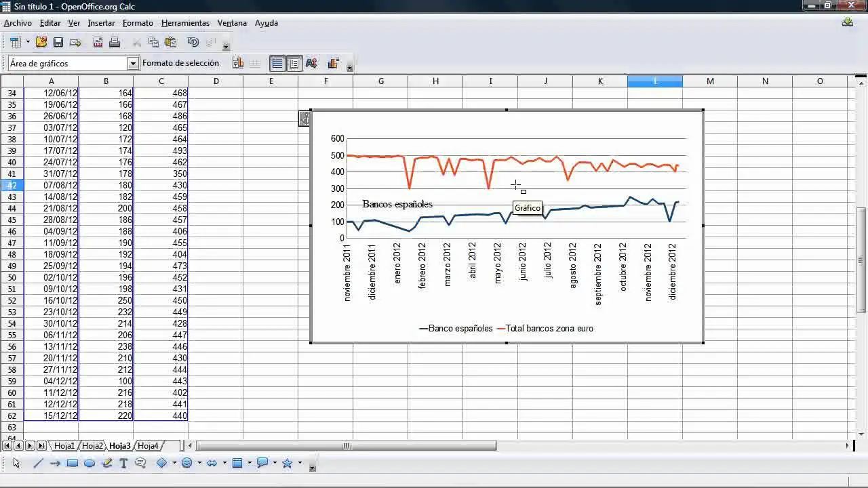Image resolution: width=868 pixels, height=488 pixels.
Task: Switch to the Hoja4 sheet tab
Action: click(x=148, y=446)
